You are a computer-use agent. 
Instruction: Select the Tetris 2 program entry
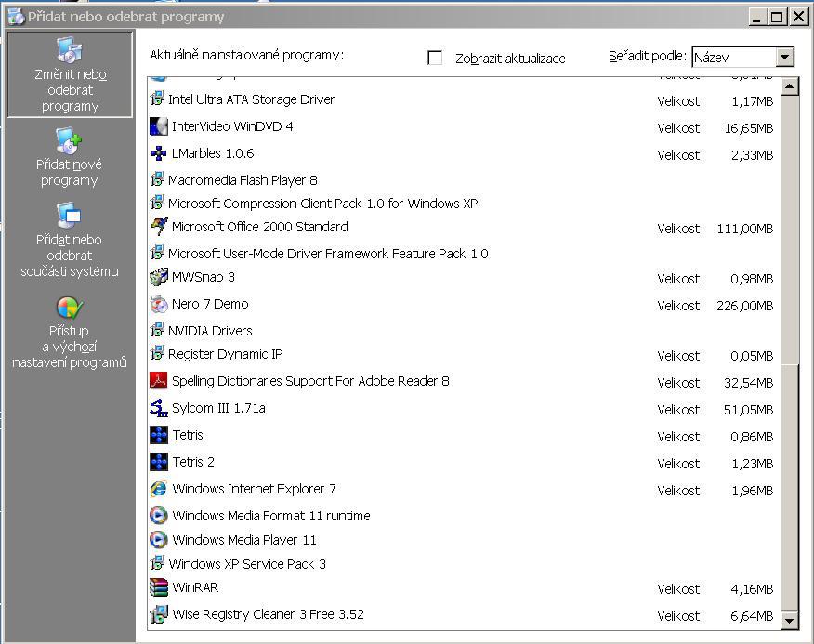193,462
